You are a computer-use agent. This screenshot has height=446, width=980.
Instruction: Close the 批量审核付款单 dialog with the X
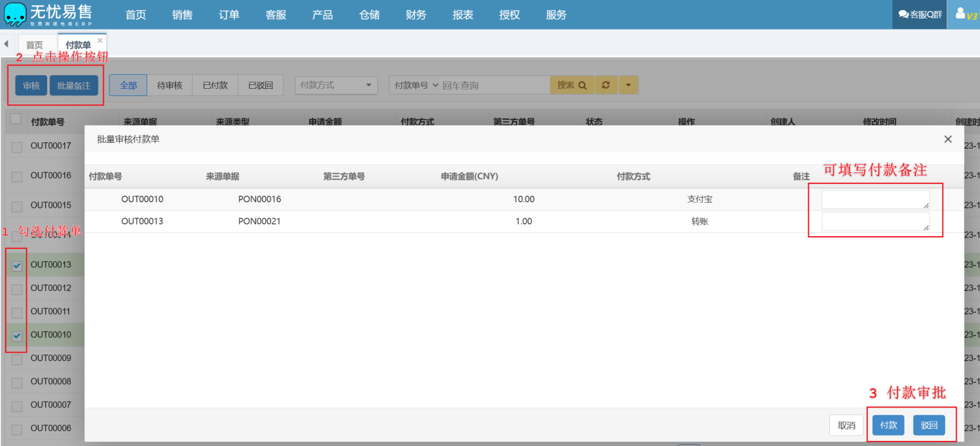[x=948, y=139]
